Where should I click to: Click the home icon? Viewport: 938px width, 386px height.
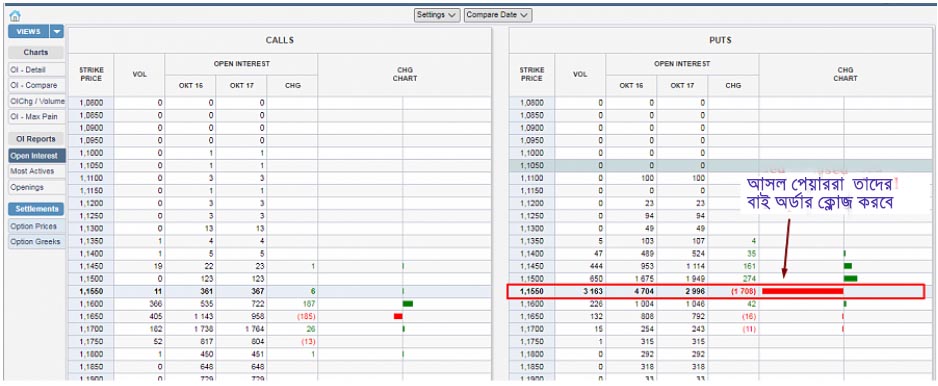[15, 16]
